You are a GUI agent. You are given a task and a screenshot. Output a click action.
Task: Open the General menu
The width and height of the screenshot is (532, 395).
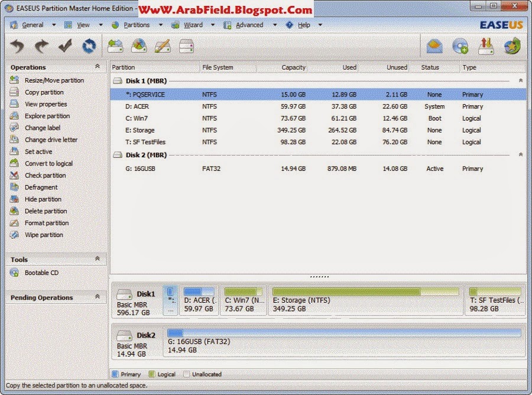[x=33, y=25]
